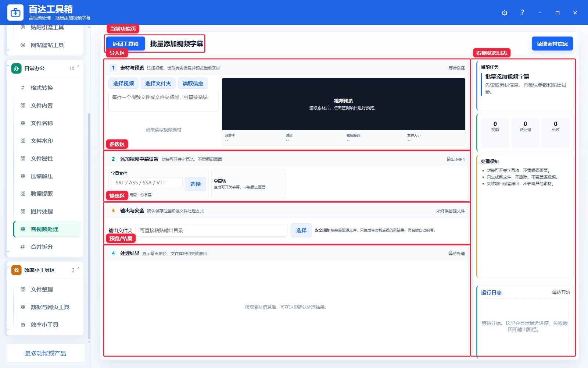This screenshot has width=588, height=368.
Task: Click the 百达工具箱 toolbox logo icon
Action: point(15,13)
